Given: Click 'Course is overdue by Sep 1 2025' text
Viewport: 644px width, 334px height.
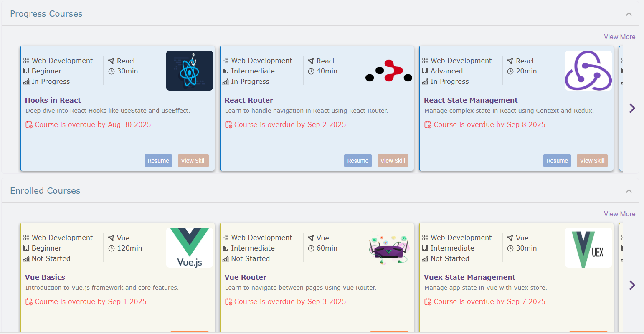Looking at the screenshot, I should click(x=91, y=301).
